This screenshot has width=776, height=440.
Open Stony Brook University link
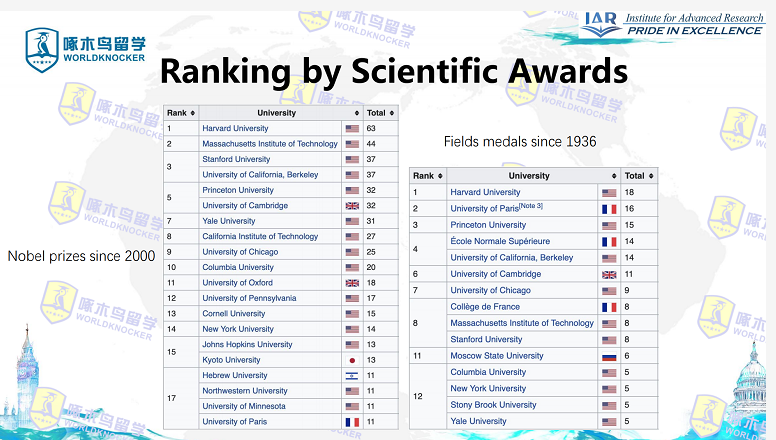tap(493, 404)
